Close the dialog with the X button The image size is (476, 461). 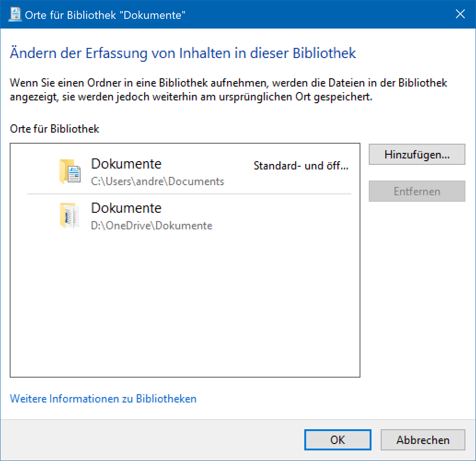tap(460, 14)
